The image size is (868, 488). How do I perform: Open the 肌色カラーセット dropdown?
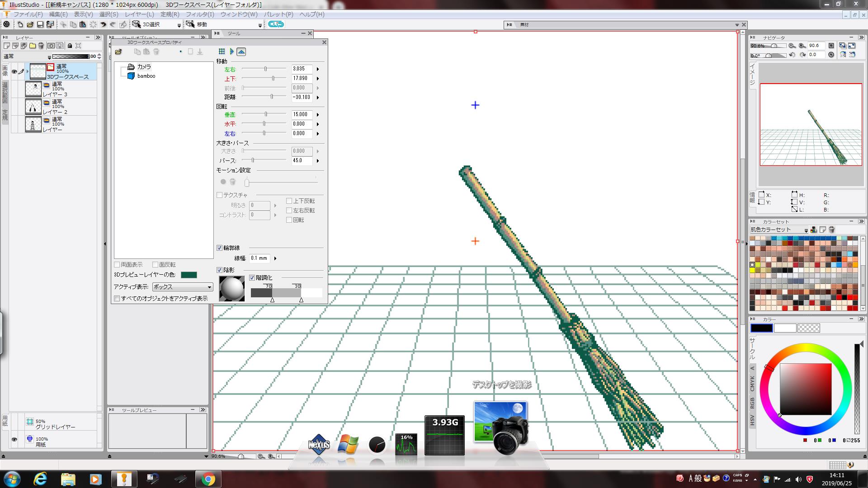pyautogui.click(x=806, y=230)
